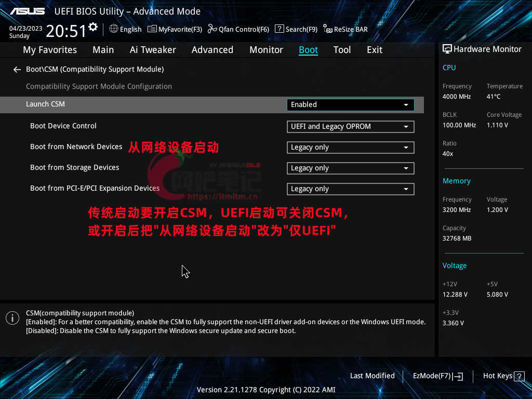
Task: Click the ASUS logo
Action: tap(27, 11)
